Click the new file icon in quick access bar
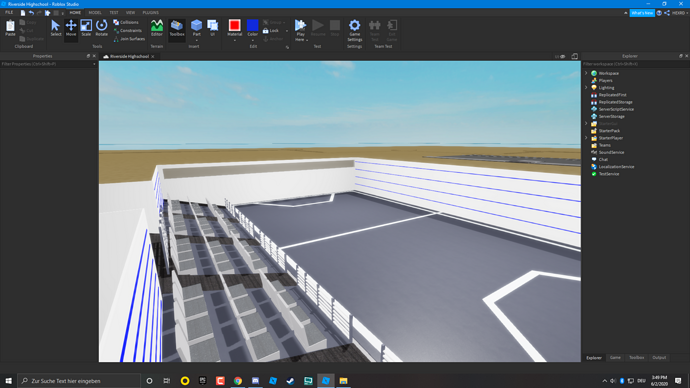The height and width of the screenshot is (388, 690). (23, 13)
